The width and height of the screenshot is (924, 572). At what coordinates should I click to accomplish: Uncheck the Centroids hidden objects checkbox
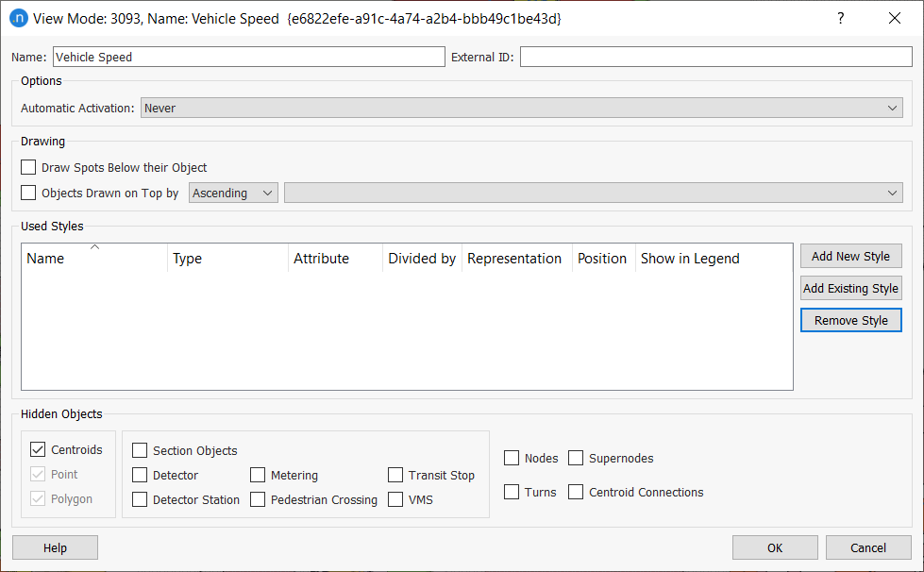pos(38,450)
